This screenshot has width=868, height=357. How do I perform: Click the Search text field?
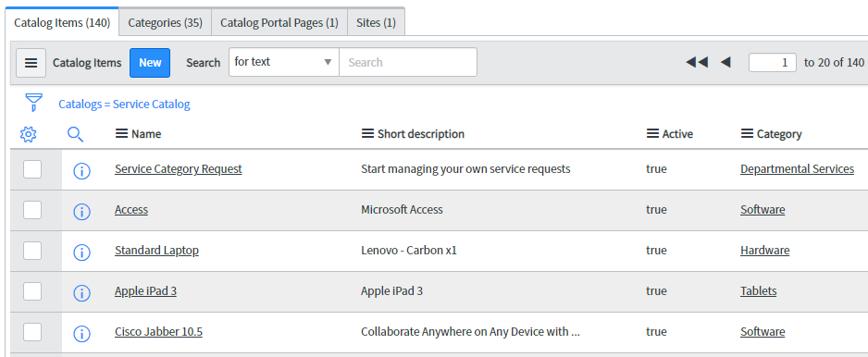point(408,62)
